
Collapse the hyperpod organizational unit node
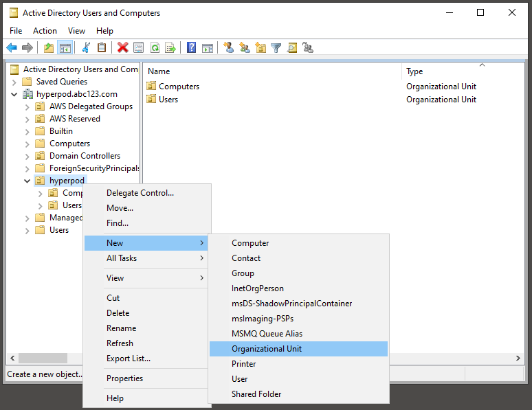click(x=27, y=181)
